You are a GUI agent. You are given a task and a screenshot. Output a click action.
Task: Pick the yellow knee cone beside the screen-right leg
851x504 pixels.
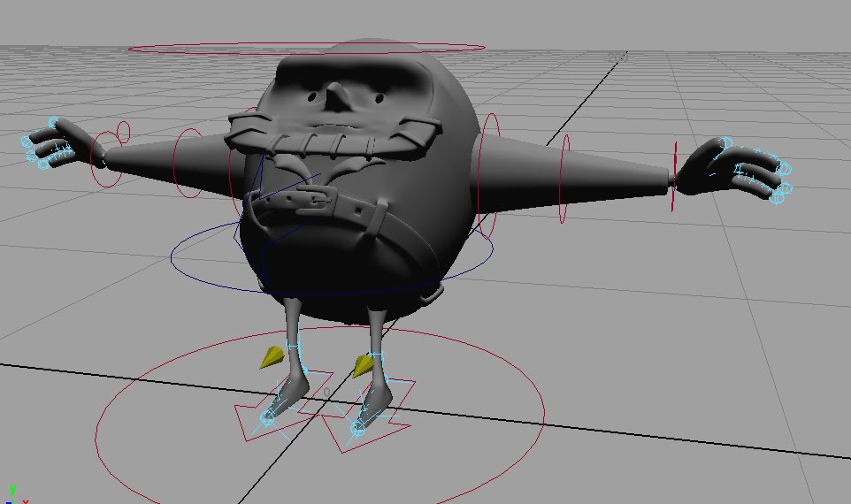click(x=362, y=366)
